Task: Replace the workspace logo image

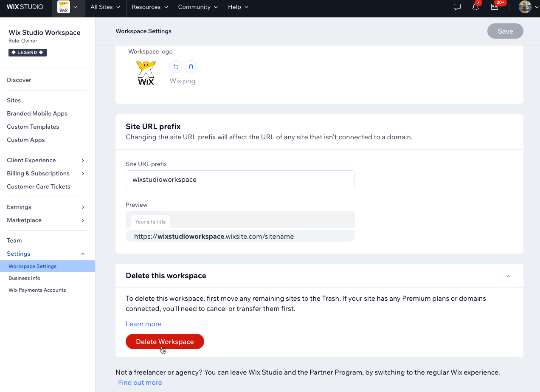Action: click(x=176, y=67)
